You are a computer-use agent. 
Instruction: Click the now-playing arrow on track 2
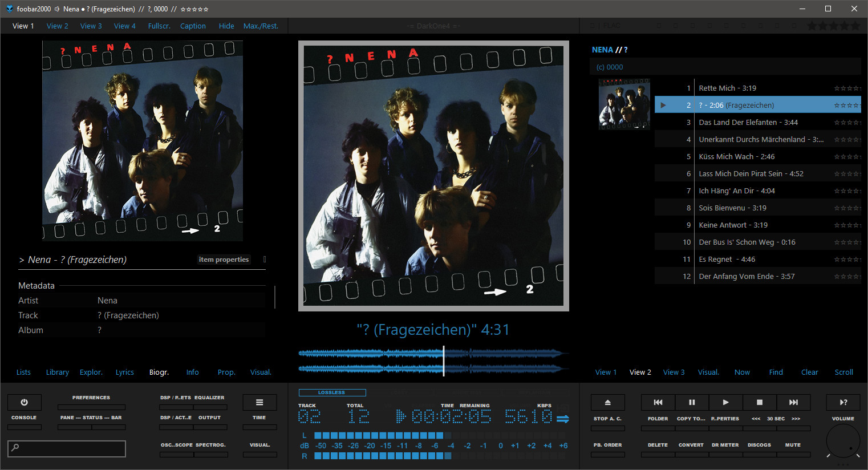tap(663, 105)
